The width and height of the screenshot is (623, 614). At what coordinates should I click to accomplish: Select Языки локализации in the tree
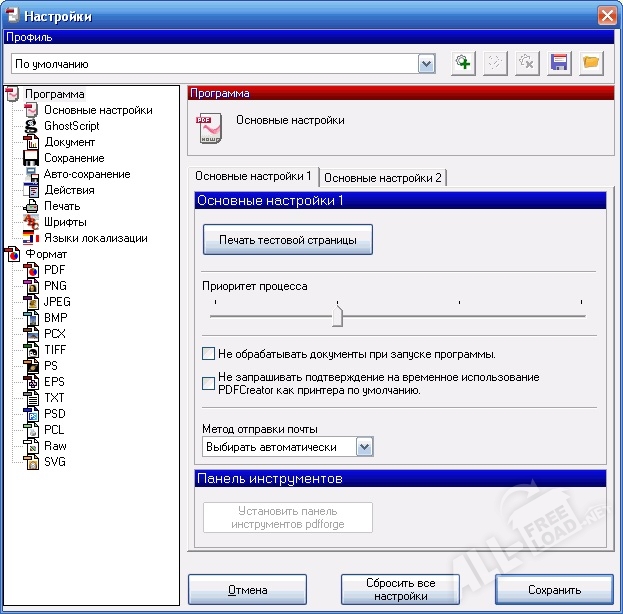[x=95, y=238]
